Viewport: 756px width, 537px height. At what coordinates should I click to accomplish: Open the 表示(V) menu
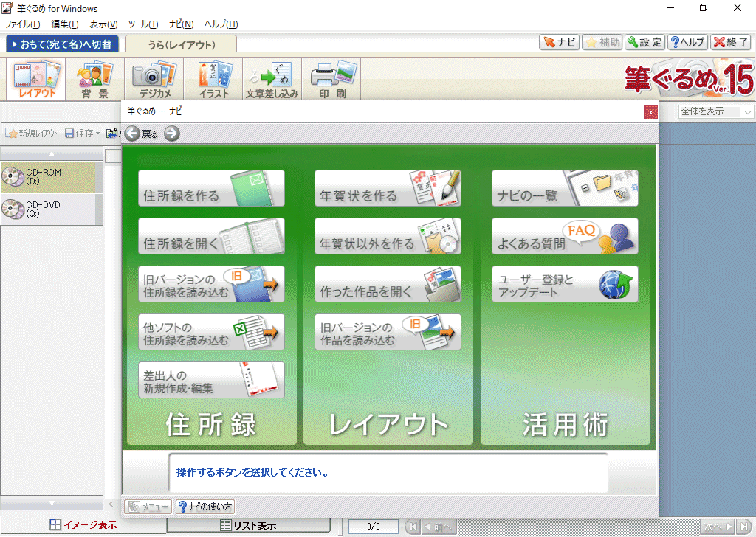[103, 24]
